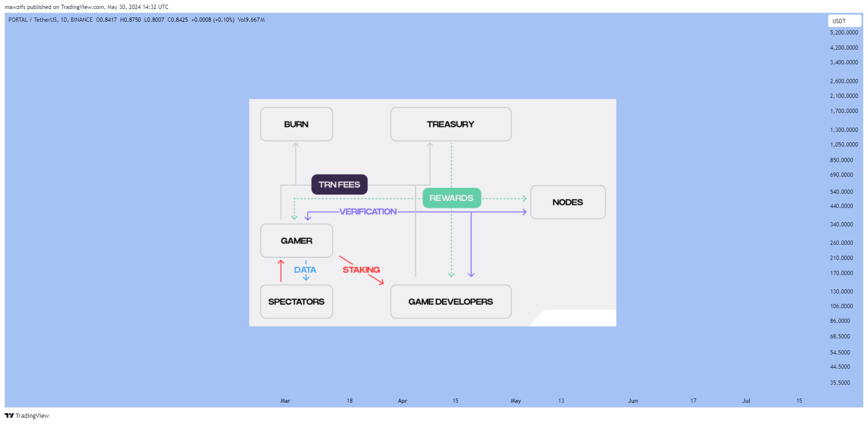Click the published-by header text at top
This screenshot has height=424, width=868.
(87, 7)
